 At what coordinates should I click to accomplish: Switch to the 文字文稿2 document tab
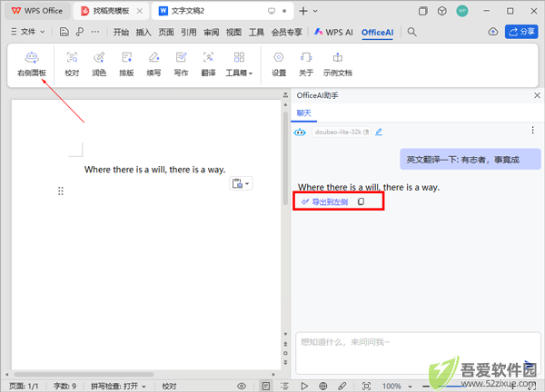click(223, 11)
